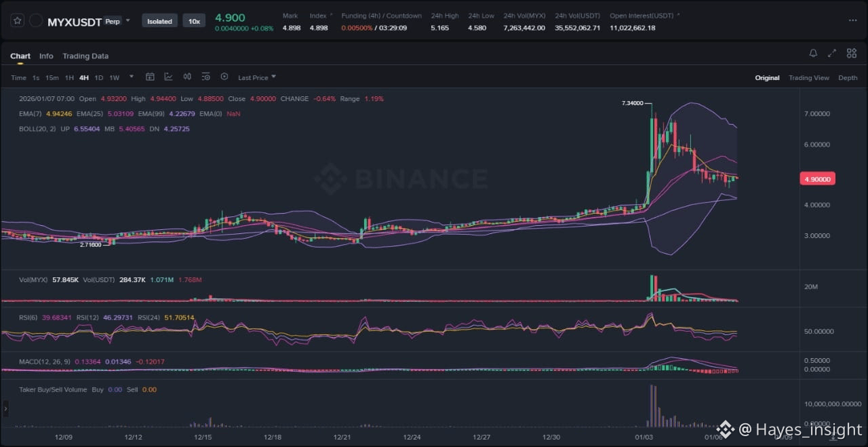The width and height of the screenshot is (868, 447).
Task: Open the three-dot more options menu
Action: pyautogui.click(x=852, y=21)
